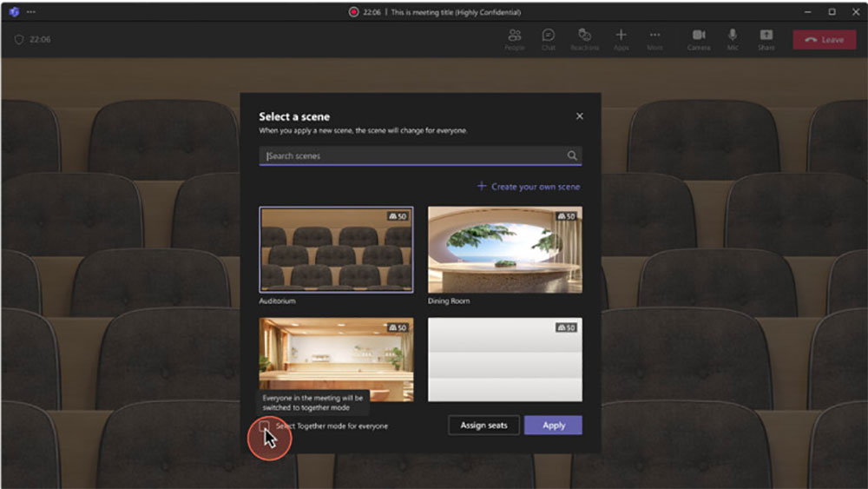Image resolution: width=868 pixels, height=489 pixels.
Task: Open the People panel
Action: click(x=514, y=38)
